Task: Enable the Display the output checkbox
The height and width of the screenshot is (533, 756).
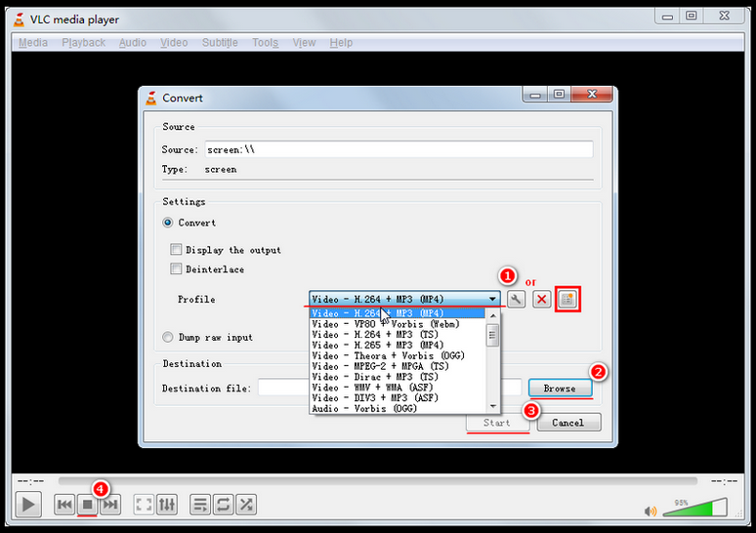Action: pyautogui.click(x=176, y=250)
